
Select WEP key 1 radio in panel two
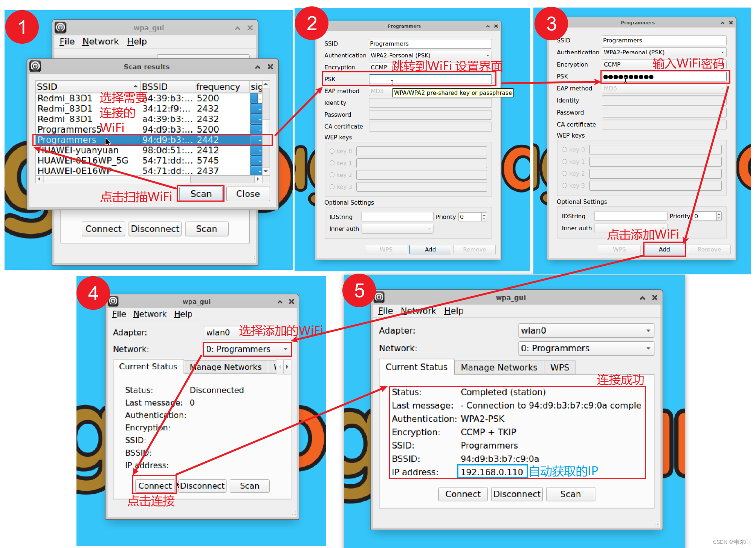(332, 163)
